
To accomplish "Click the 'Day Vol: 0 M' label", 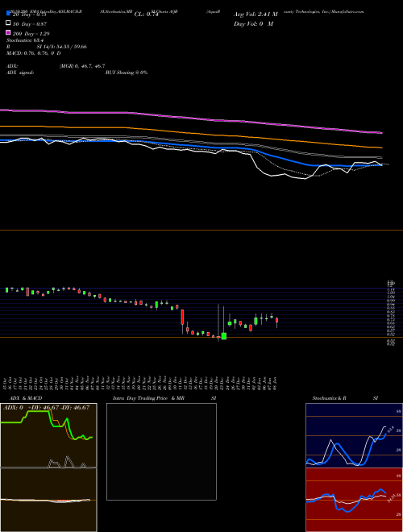I will (x=253, y=23).
